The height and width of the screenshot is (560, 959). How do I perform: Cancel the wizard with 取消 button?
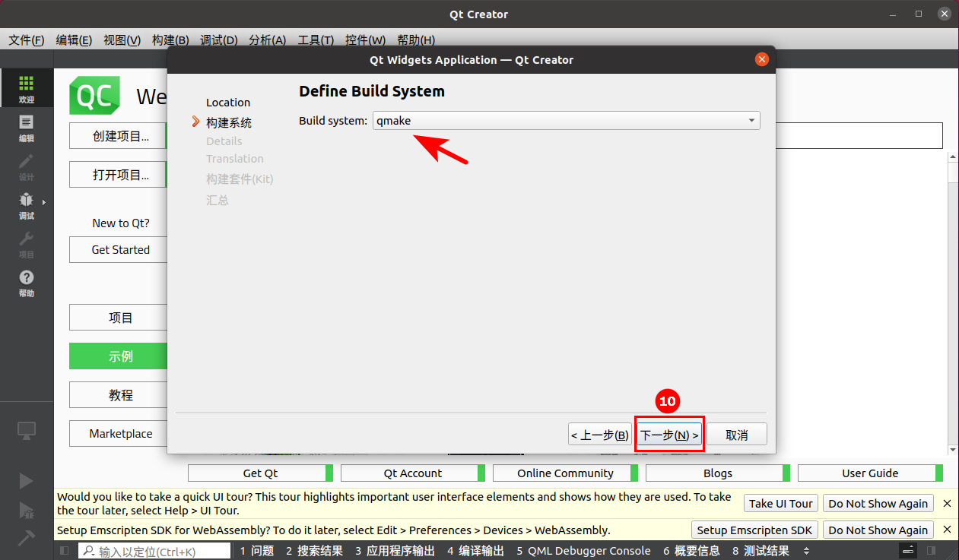(737, 435)
